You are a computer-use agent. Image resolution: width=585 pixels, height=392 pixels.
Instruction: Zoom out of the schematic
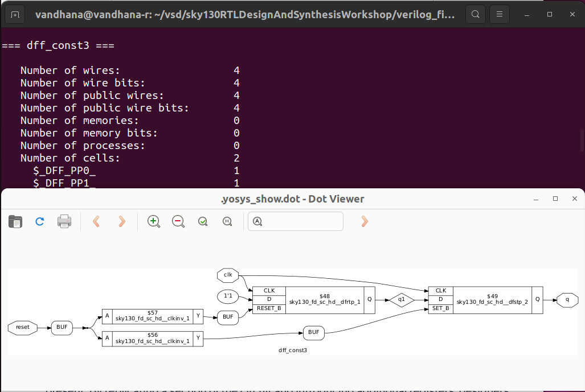(178, 221)
